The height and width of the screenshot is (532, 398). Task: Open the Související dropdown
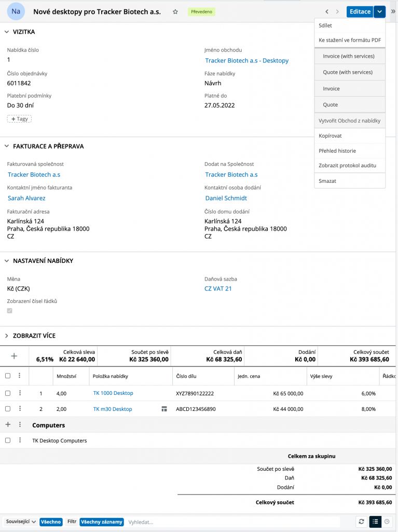(21, 522)
